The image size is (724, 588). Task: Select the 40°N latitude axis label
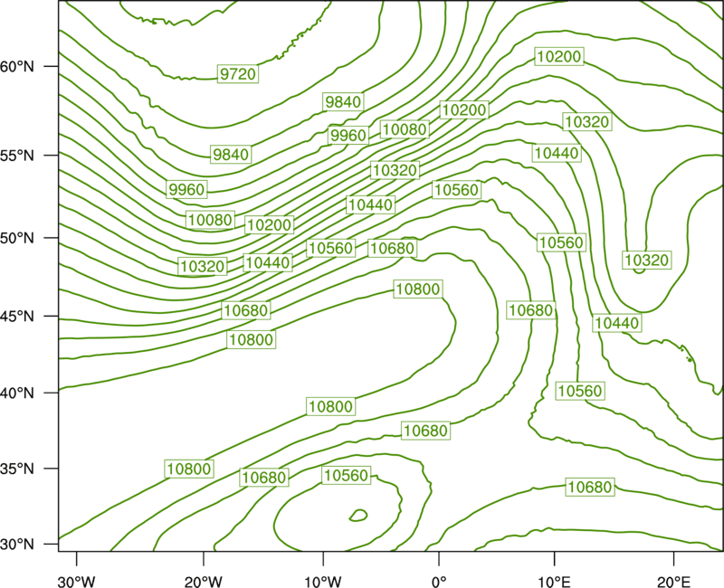(x=17, y=394)
